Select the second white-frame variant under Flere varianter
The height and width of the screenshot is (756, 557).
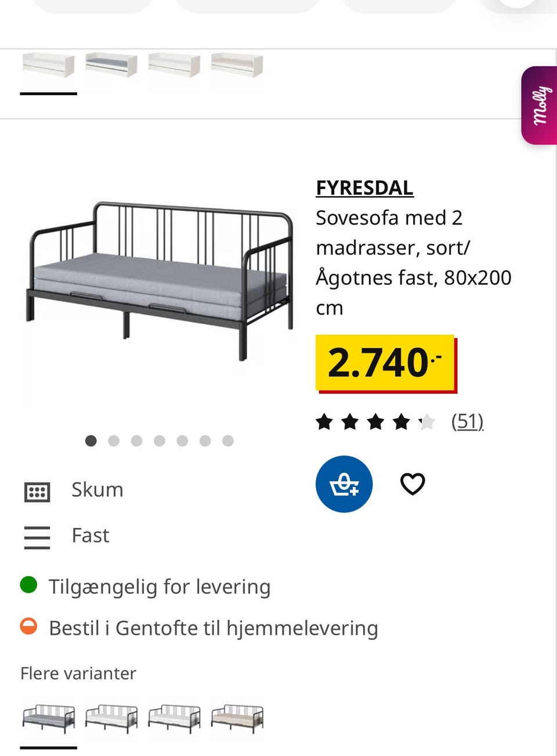tap(111, 718)
